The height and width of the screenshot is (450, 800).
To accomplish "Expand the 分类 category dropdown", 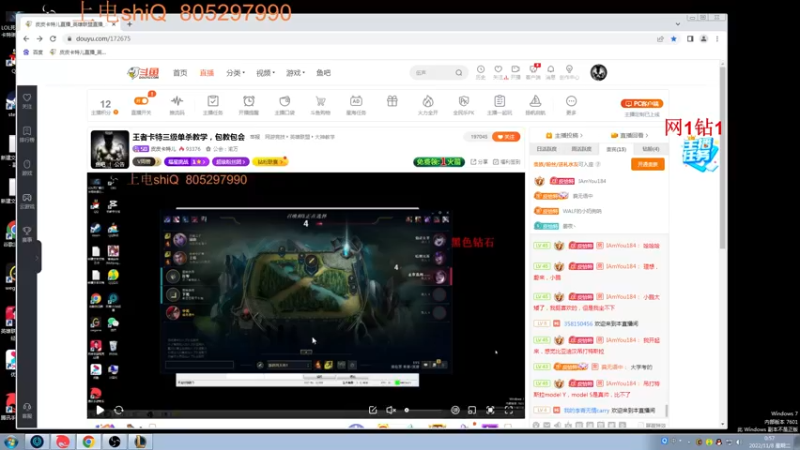I will coord(235,73).
